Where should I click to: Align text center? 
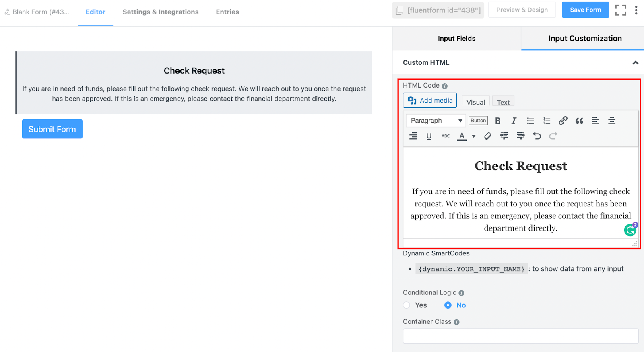612,121
